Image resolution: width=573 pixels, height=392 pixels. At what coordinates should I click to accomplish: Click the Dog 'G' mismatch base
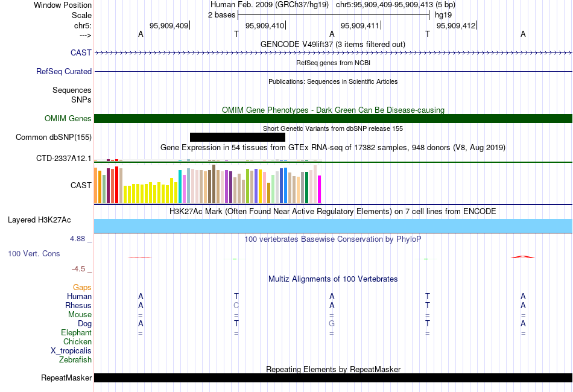332,323
